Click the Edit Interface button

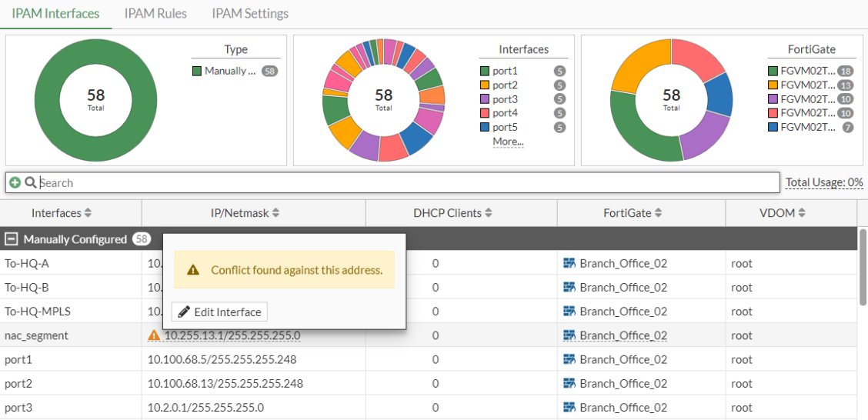pyautogui.click(x=219, y=312)
